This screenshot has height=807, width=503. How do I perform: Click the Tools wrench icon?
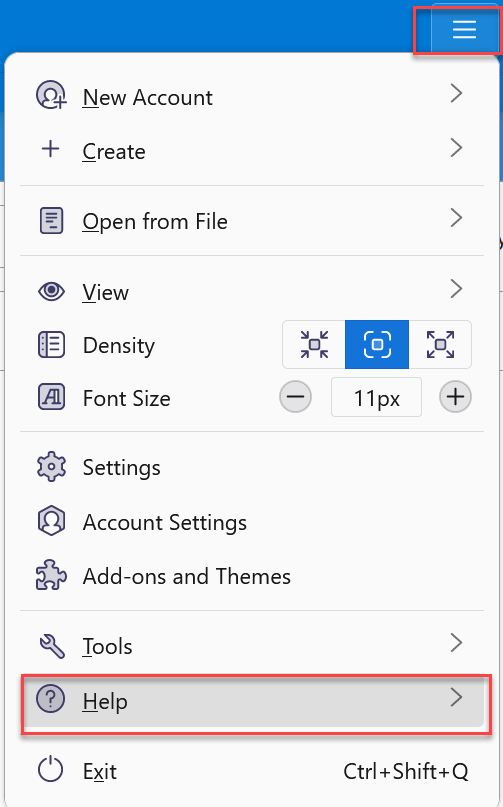coord(52,646)
